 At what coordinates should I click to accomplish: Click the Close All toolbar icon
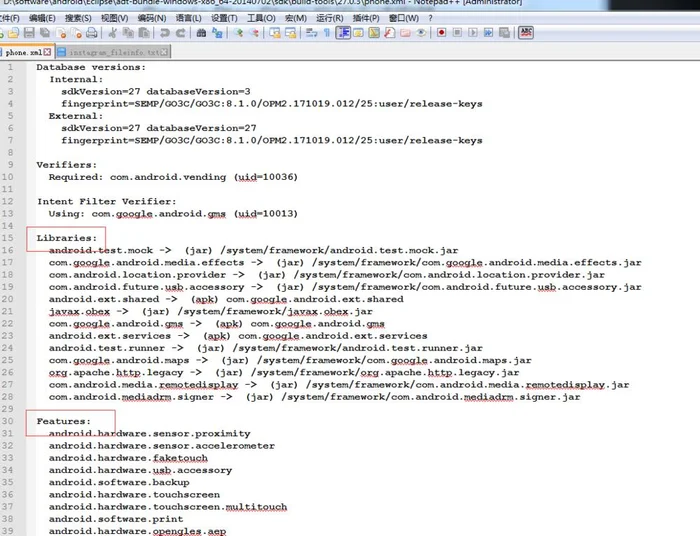(x=77, y=33)
